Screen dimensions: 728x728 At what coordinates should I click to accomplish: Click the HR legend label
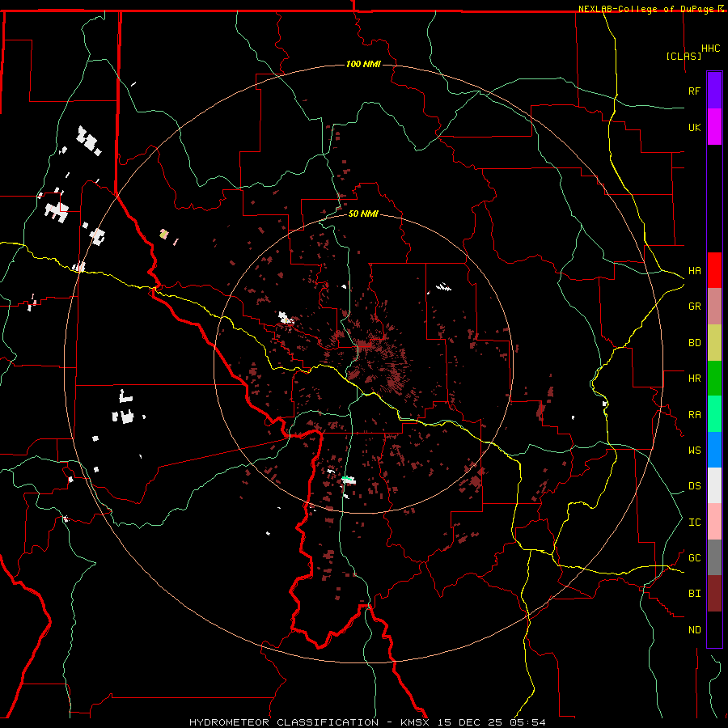694,379
